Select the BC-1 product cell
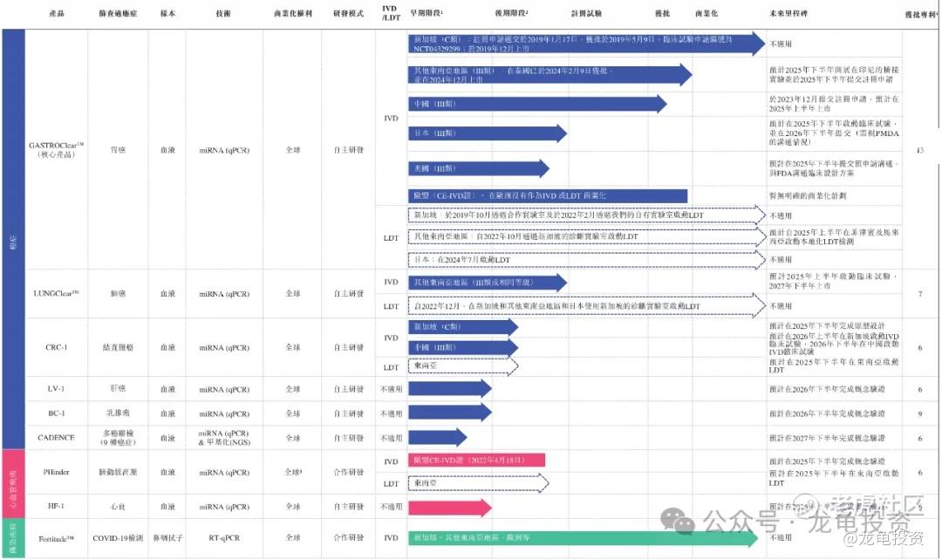This screenshot has width=942, height=560. tap(57, 413)
